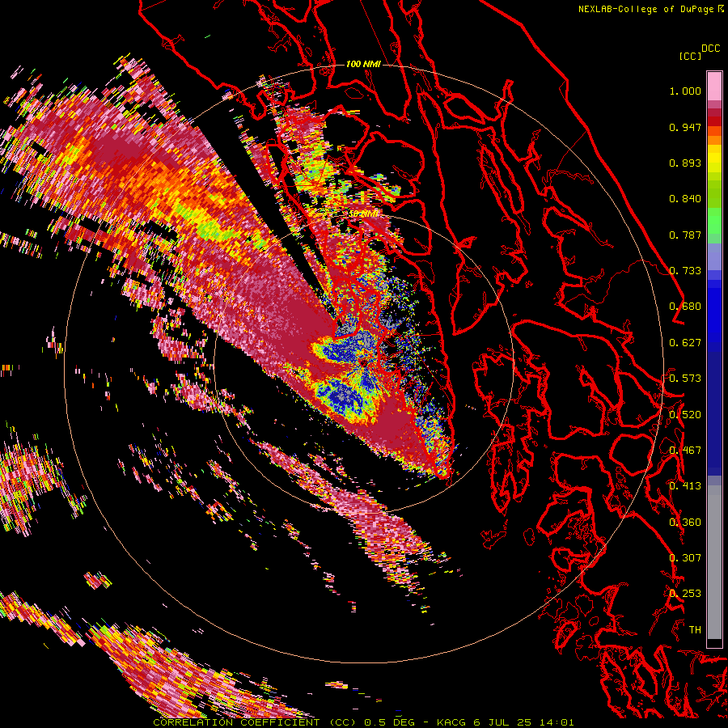The height and width of the screenshot is (728, 728).
Task: Click the 14:01 timestamp in footer
Action: pyautogui.click(x=557, y=722)
